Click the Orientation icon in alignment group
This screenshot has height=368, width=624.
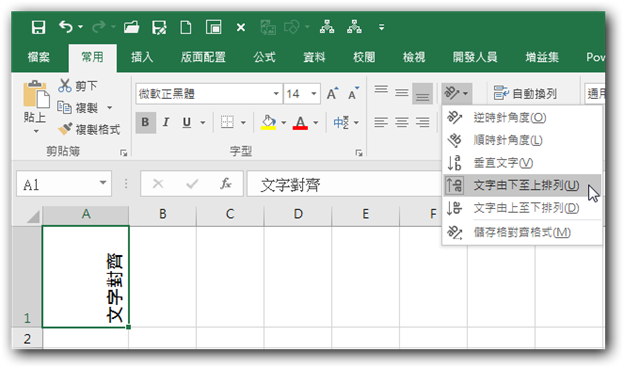[452, 93]
